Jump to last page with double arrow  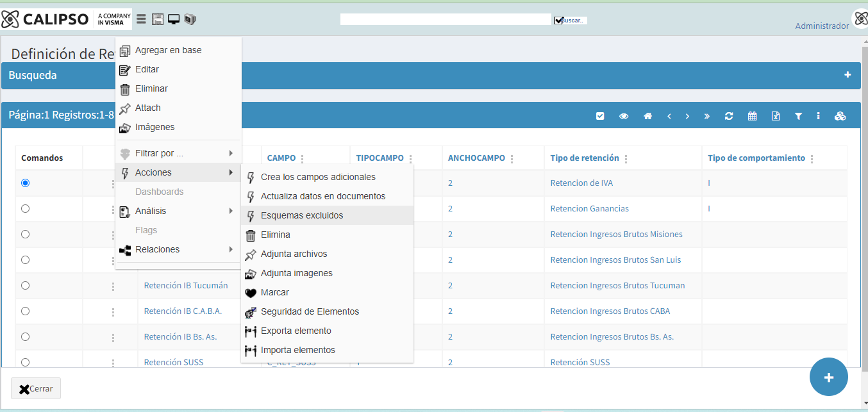[707, 116]
